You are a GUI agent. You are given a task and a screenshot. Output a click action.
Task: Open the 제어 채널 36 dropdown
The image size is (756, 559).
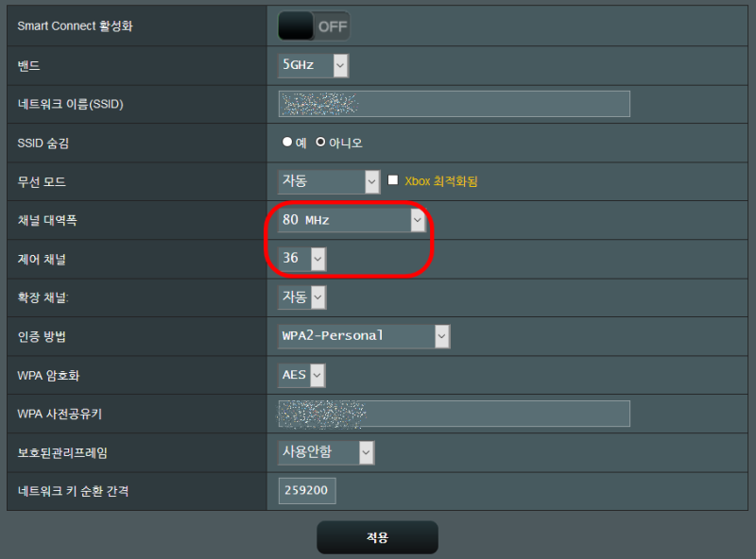click(x=302, y=259)
